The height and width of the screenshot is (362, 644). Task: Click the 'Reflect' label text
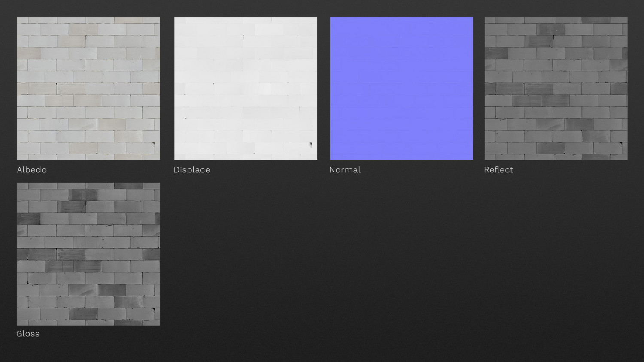click(x=498, y=170)
